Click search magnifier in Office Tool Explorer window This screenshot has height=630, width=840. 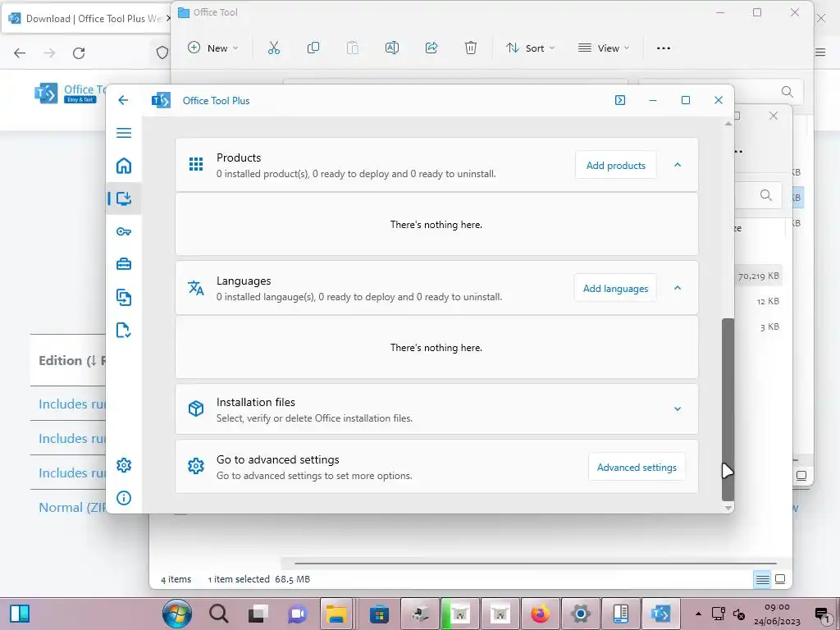click(x=787, y=92)
